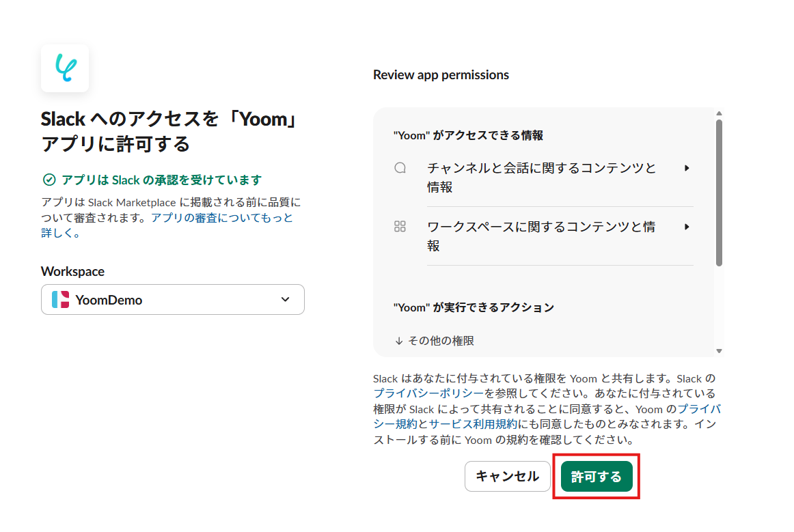Click the 許可する button

(597, 476)
